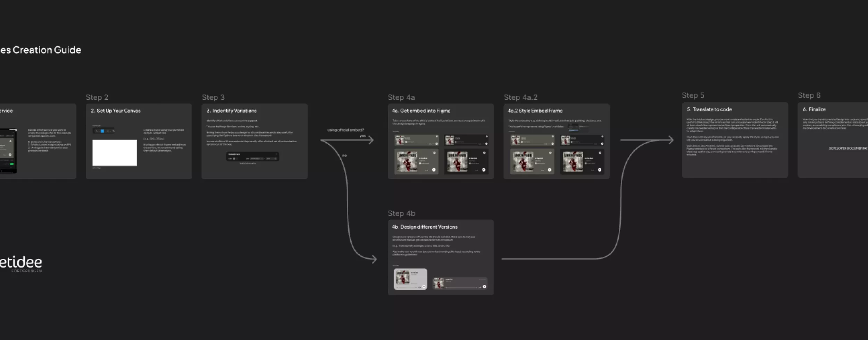
Task: Click play on Step 4b wide dark widget
Action: (x=484, y=287)
